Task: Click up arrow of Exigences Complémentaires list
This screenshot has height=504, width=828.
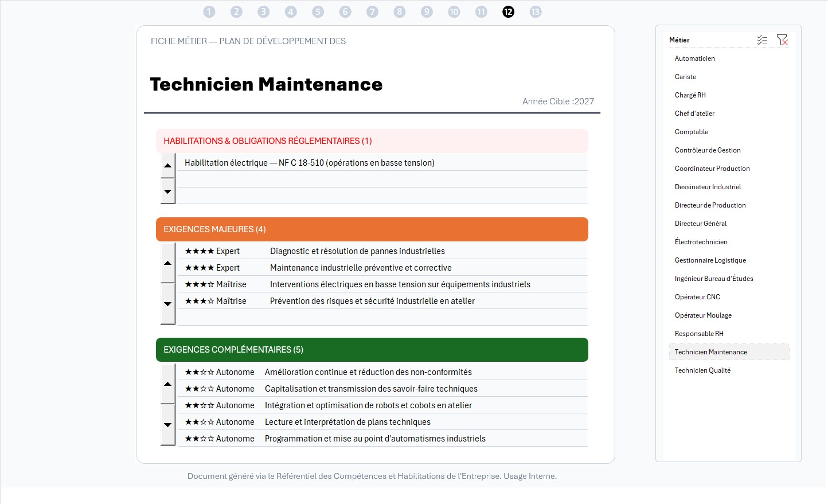Action: point(168,384)
